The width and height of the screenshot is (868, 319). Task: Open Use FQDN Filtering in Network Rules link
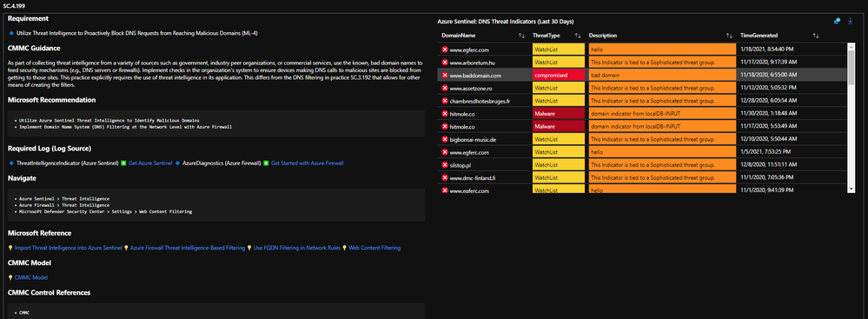coord(297,248)
